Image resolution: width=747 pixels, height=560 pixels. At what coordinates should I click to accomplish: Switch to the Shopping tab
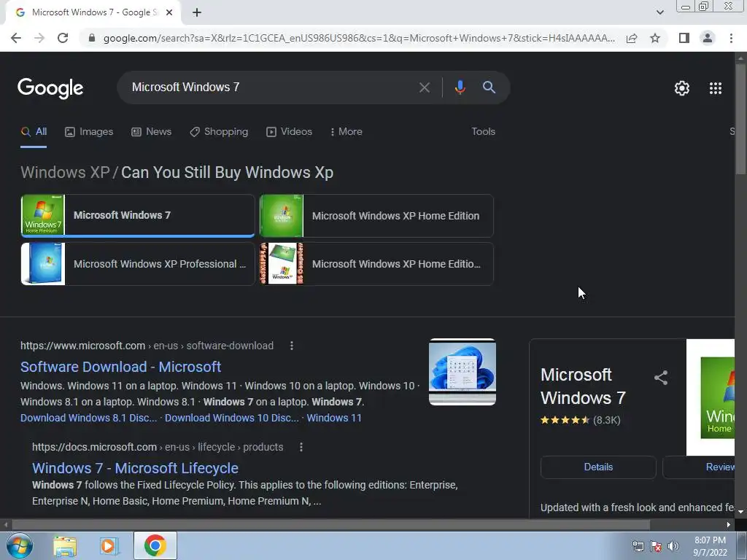pos(219,132)
